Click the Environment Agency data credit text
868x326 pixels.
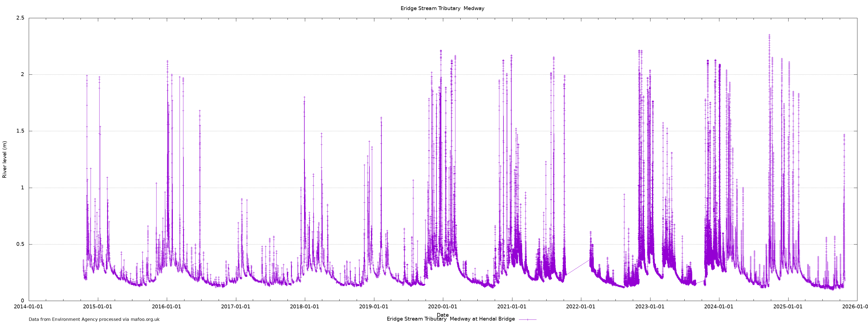pyautogui.click(x=94, y=319)
